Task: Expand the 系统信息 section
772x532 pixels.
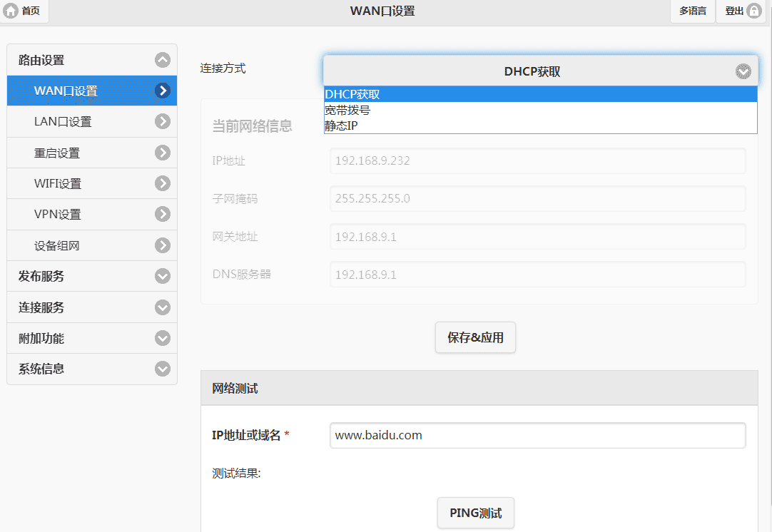Action: click(x=163, y=369)
